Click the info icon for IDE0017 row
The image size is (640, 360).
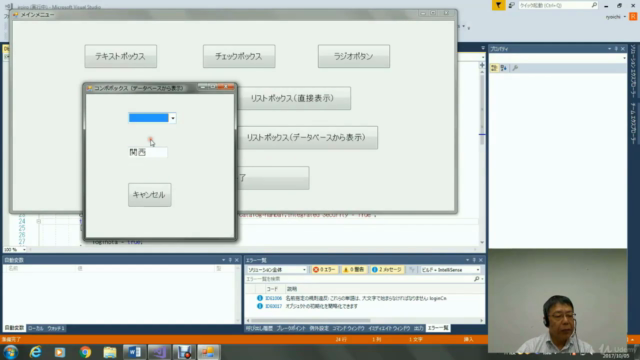click(260, 306)
